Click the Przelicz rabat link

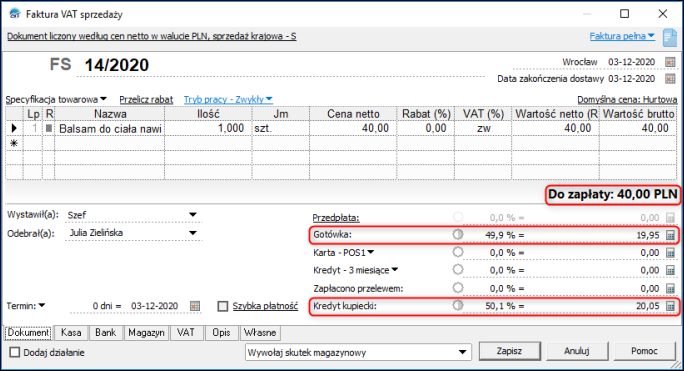[x=146, y=100]
